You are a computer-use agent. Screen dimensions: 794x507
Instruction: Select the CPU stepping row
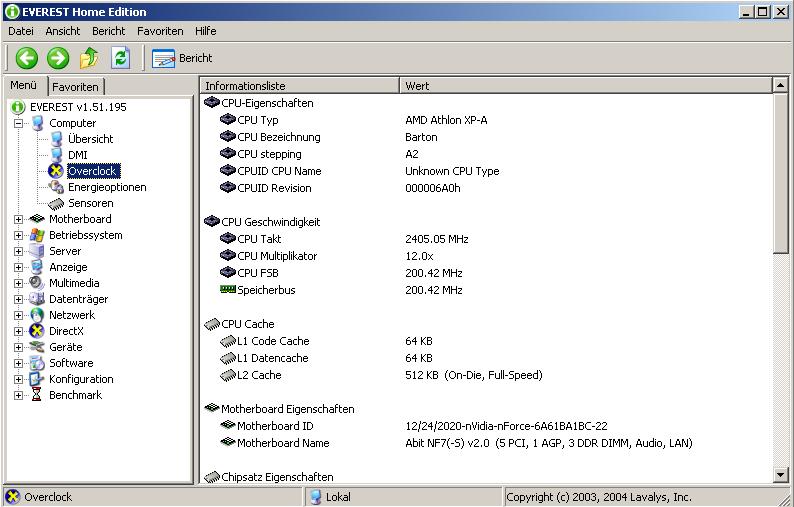[487, 154]
